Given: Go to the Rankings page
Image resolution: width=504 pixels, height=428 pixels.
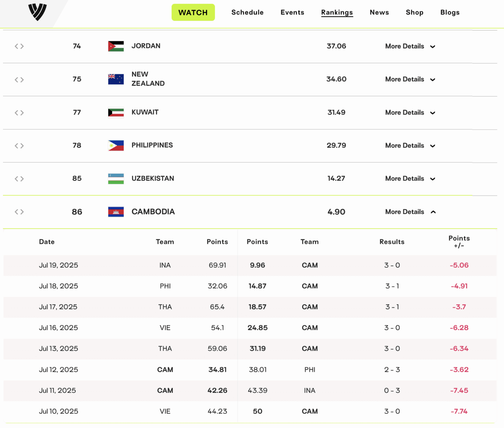Looking at the screenshot, I should tap(337, 12).
